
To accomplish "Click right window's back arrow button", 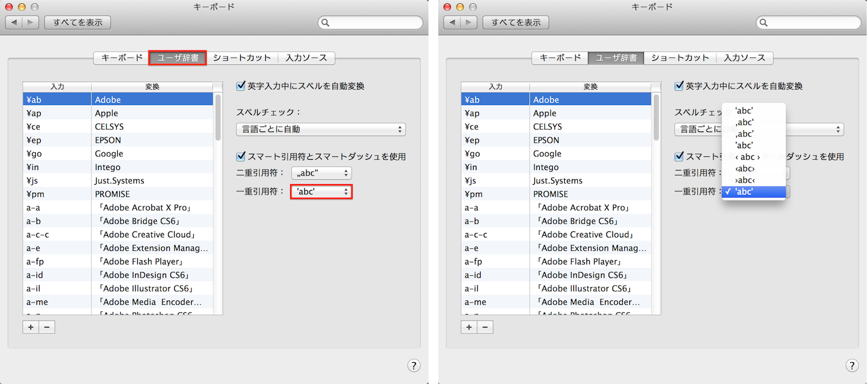I will coord(452,22).
